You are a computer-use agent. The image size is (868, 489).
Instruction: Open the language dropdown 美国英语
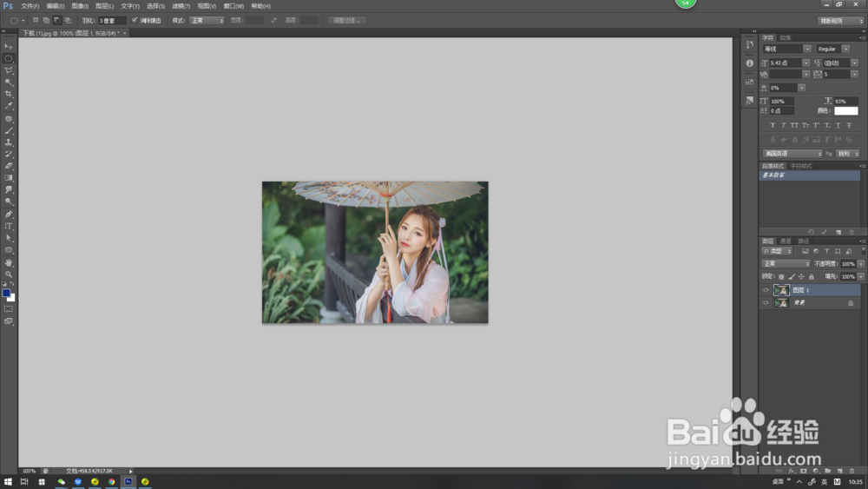(x=792, y=154)
